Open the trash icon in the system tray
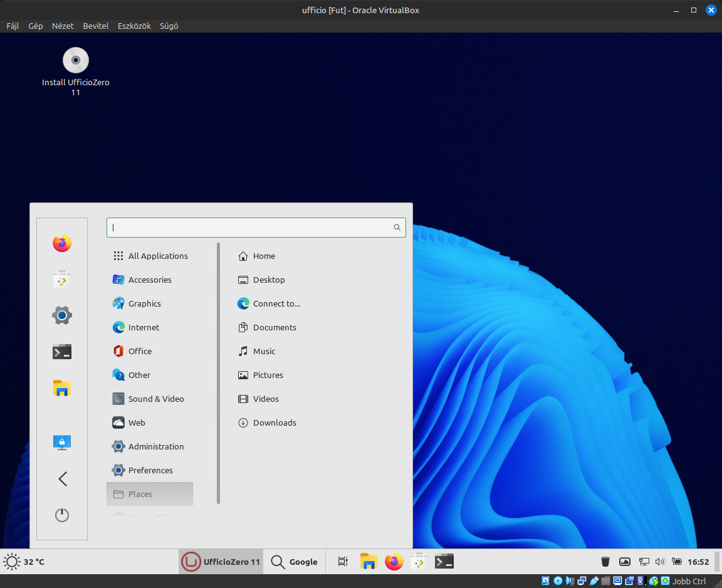The width and height of the screenshot is (722, 588). [x=605, y=562]
